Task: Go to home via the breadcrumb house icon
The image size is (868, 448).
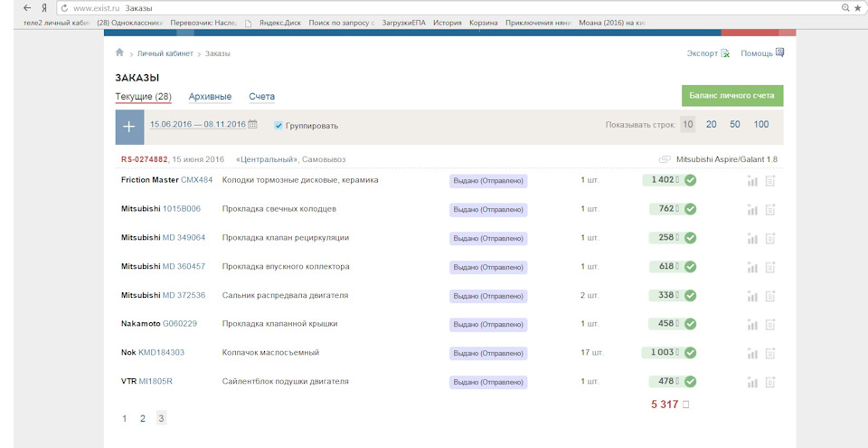Action: coord(119,52)
